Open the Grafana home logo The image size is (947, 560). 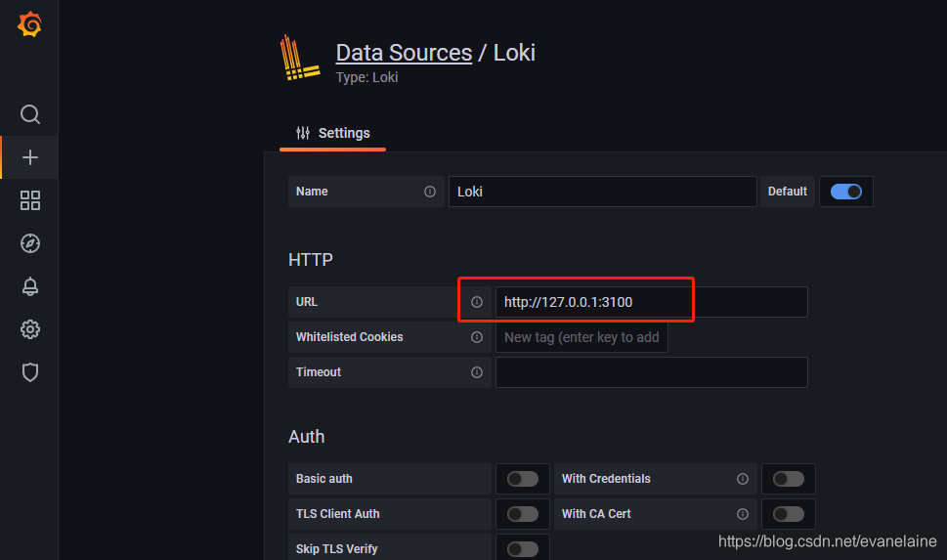29,24
